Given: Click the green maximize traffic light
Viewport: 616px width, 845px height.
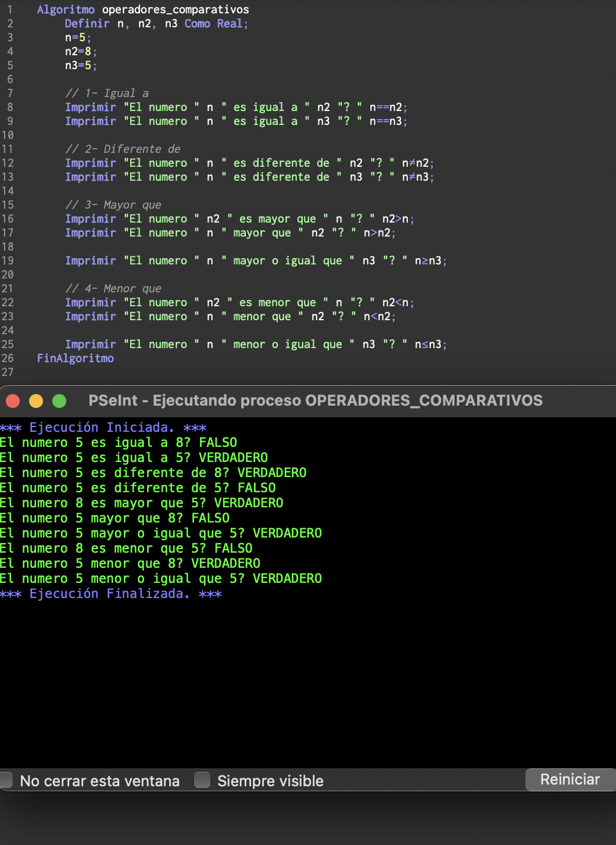Looking at the screenshot, I should pyautogui.click(x=59, y=400).
